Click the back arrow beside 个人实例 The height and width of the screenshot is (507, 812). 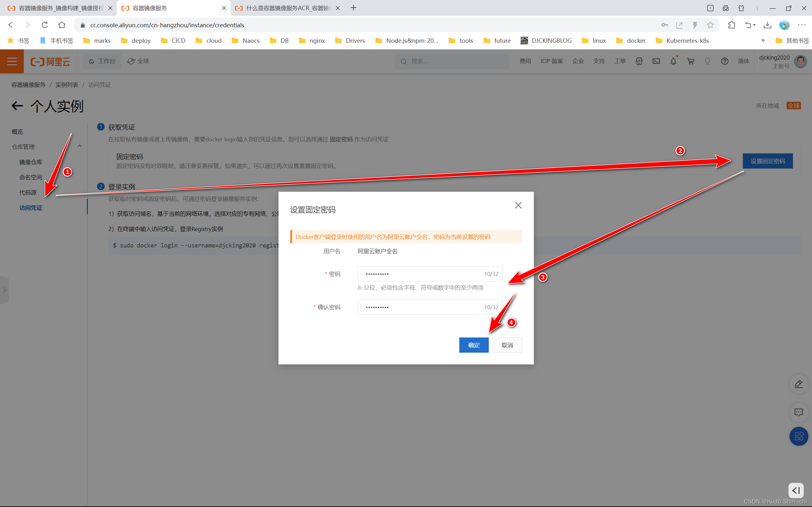point(17,106)
